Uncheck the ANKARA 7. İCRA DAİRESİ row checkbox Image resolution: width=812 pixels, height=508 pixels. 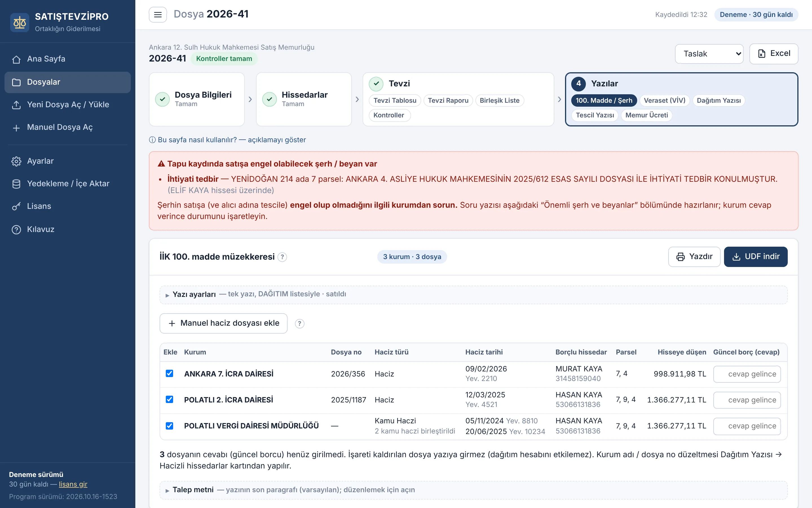click(169, 374)
